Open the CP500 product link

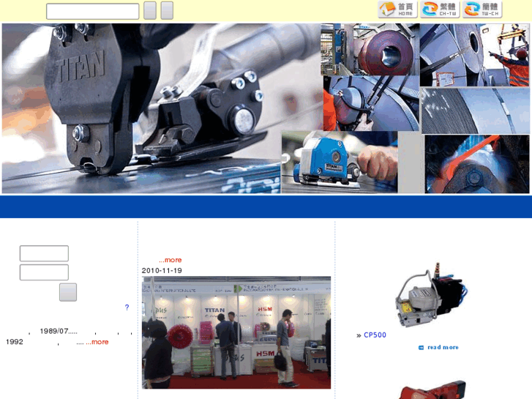[375, 335]
